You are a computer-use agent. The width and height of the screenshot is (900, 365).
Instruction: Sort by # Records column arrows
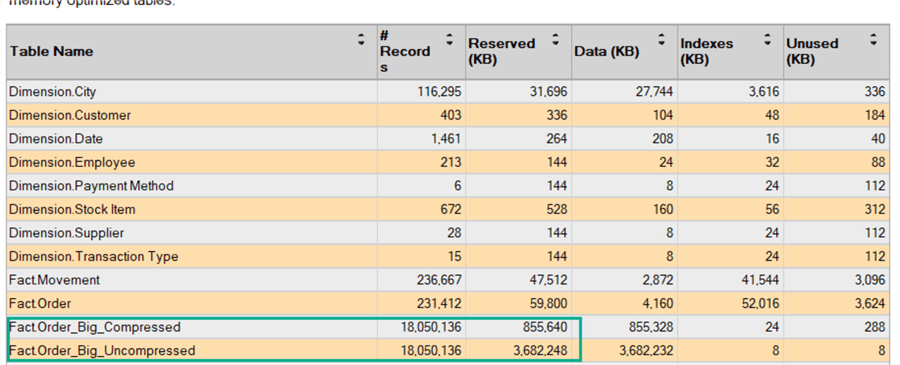(449, 39)
